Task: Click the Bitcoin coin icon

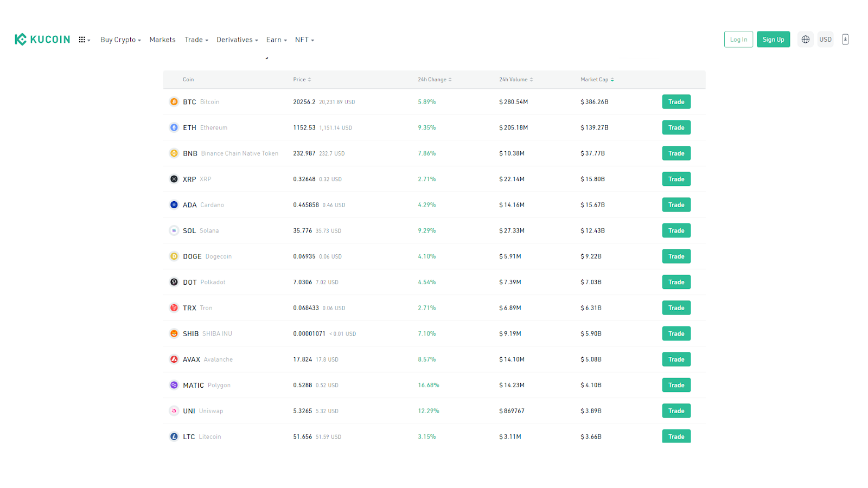Action: pos(174,102)
